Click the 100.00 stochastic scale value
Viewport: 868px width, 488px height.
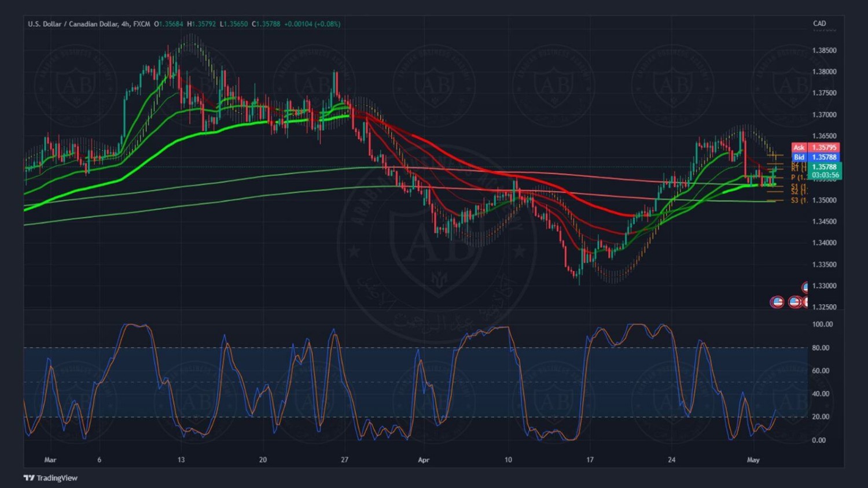pyautogui.click(x=822, y=324)
